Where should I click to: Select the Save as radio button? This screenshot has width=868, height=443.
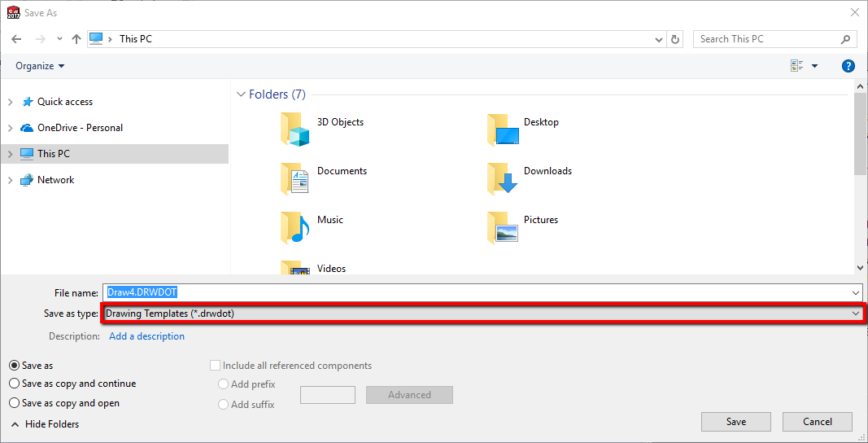pyautogui.click(x=15, y=366)
